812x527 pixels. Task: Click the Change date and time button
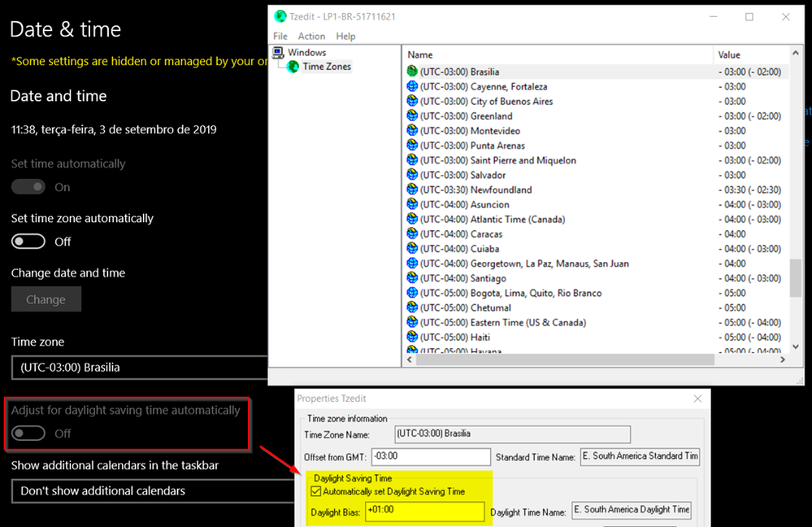point(46,299)
